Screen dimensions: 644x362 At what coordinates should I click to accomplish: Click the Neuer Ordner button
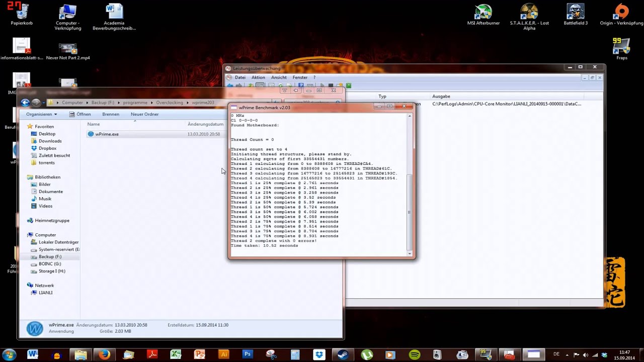144,114
